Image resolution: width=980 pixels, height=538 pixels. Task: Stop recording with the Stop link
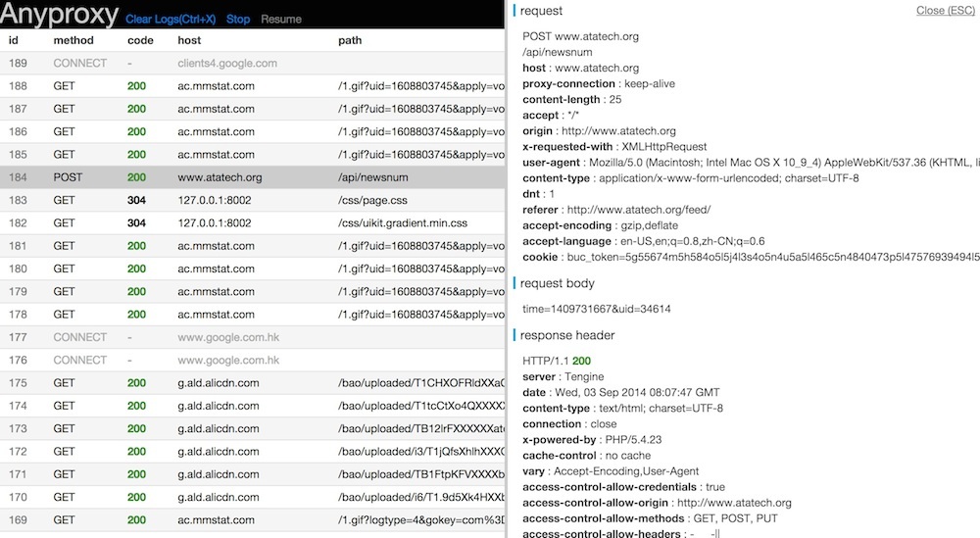pyautogui.click(x=237, y=19)
